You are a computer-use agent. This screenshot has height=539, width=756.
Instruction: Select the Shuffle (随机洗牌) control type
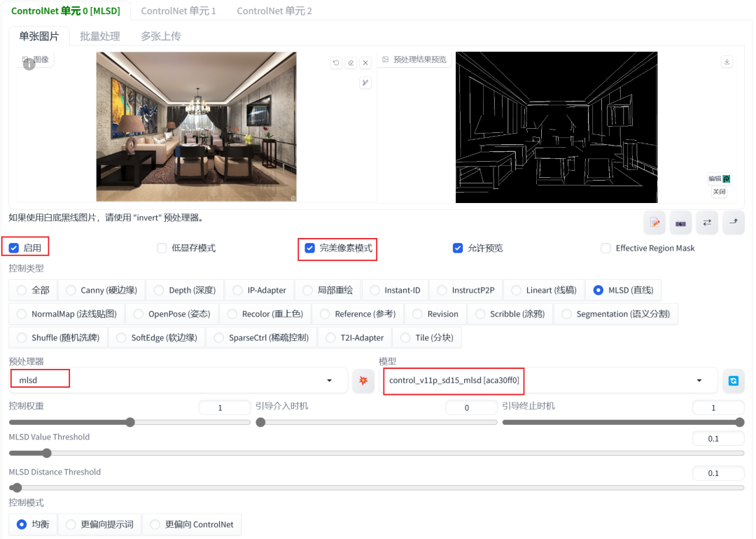58,337
